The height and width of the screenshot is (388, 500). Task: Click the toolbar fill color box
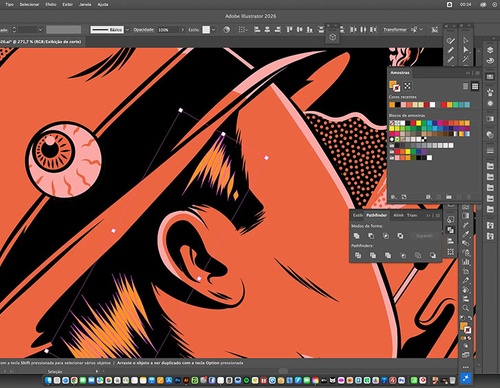click(x=464, y=326)
